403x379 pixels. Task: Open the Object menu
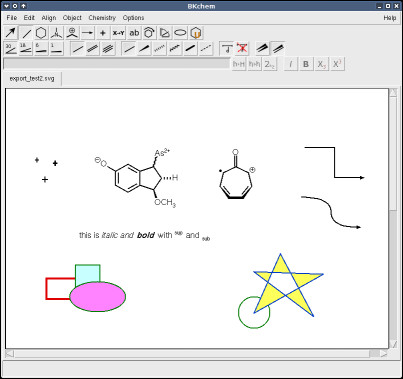(72, 18)
